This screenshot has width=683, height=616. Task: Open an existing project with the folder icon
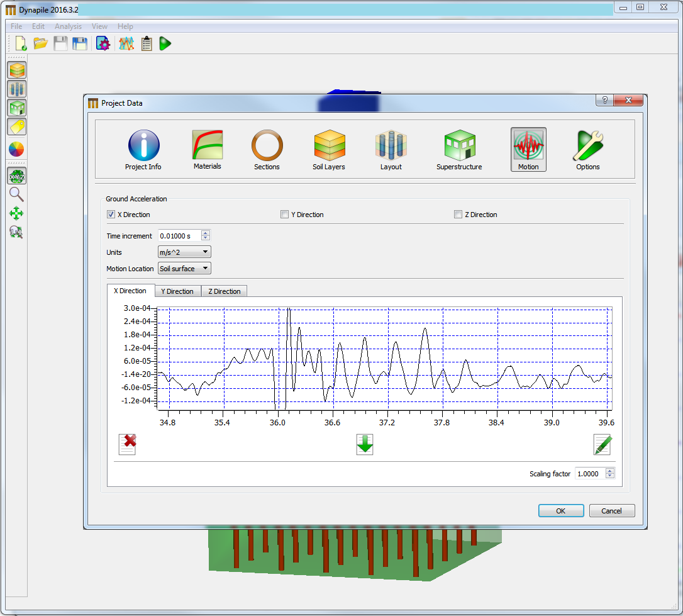(x=40, y=43)
